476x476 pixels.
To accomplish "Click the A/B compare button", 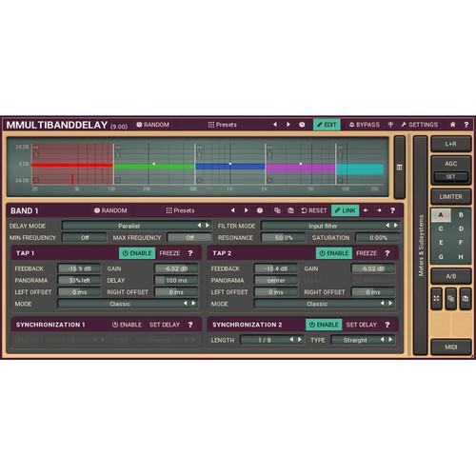I will click(x=450, y=276).
